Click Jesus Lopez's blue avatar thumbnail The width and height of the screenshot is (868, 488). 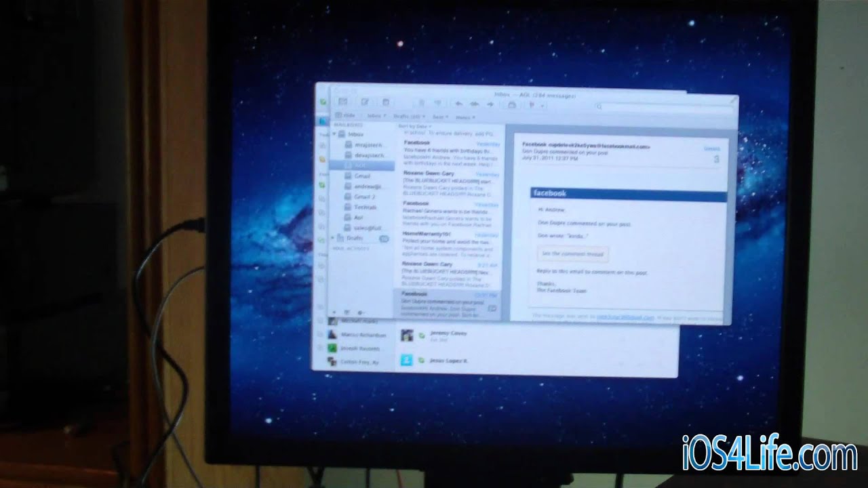pos(406,361)
